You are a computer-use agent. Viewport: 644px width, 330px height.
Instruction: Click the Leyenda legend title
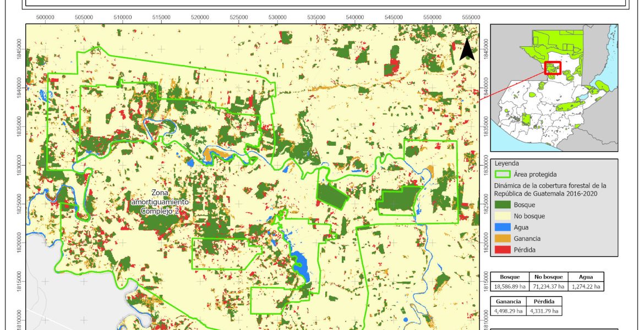(x=506, y=163)
